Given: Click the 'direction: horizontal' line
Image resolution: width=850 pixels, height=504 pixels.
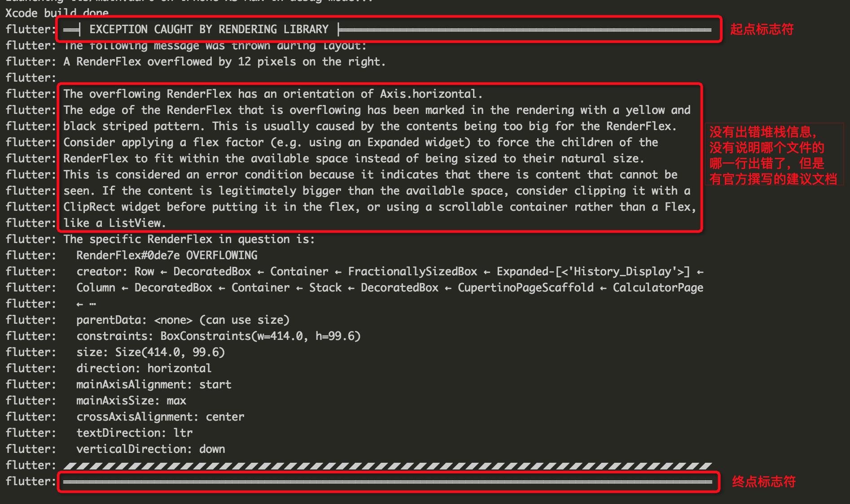Looking at the screenshot, I should pos(144,369).
